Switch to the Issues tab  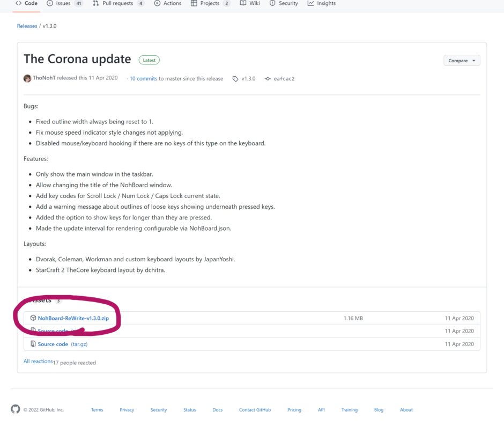pos(63,3)
